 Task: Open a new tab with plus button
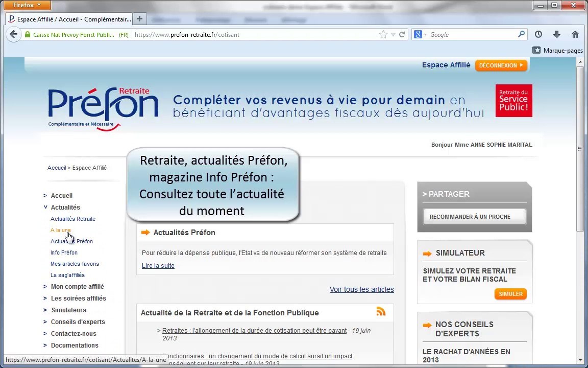tap(139, 19)
